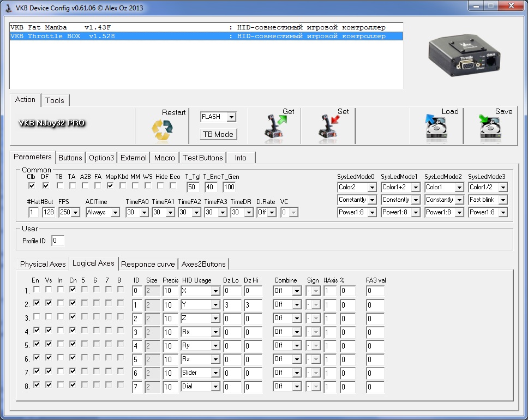Click the Restart label
This screenshot has width=528, height=420.
point(174,112)
